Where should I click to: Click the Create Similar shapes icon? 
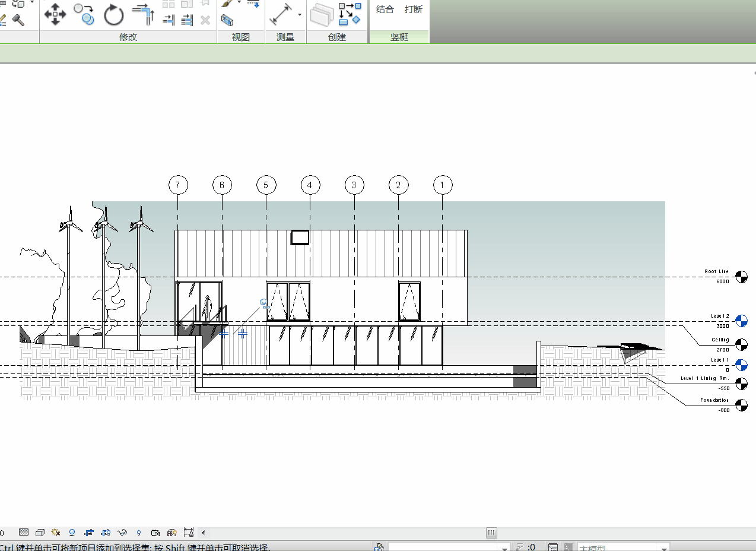click(x=350, y=14)
